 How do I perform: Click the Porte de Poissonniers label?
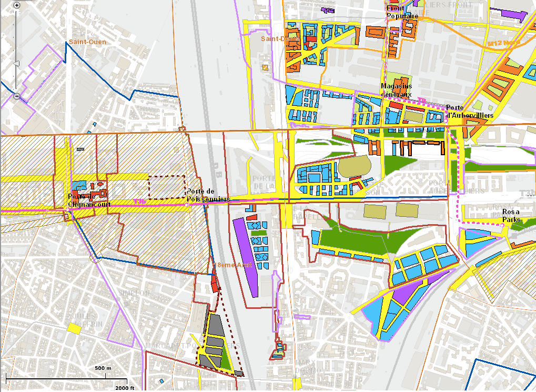pyautogui.click(x=208, y=195)
